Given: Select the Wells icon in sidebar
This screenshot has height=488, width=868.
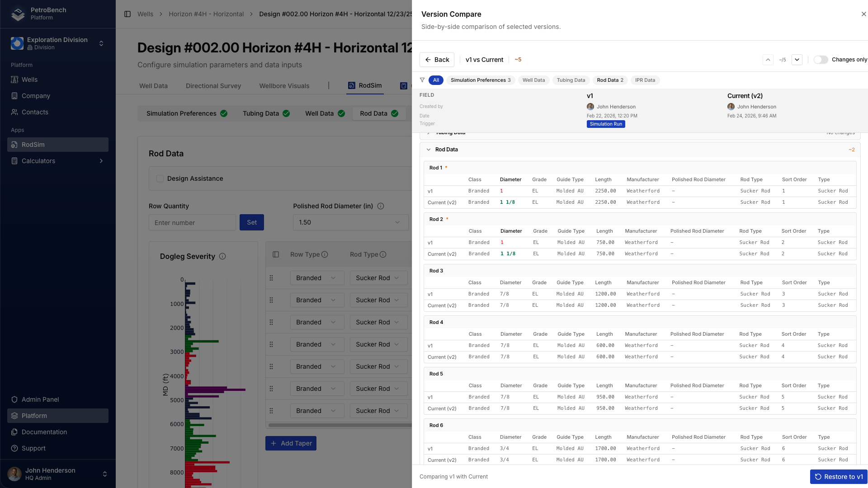Looking at the screenshot, I should click(15, 80).
